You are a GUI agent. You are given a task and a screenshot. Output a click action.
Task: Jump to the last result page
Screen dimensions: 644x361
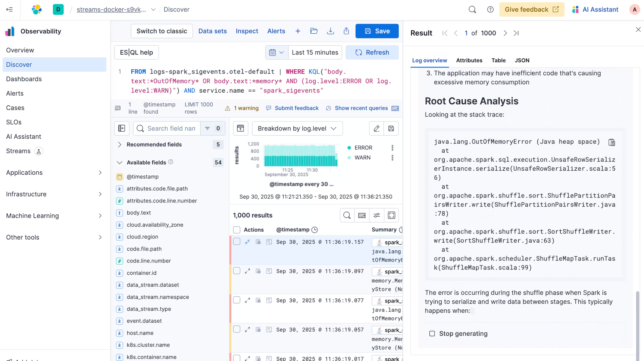coord(516,33)
